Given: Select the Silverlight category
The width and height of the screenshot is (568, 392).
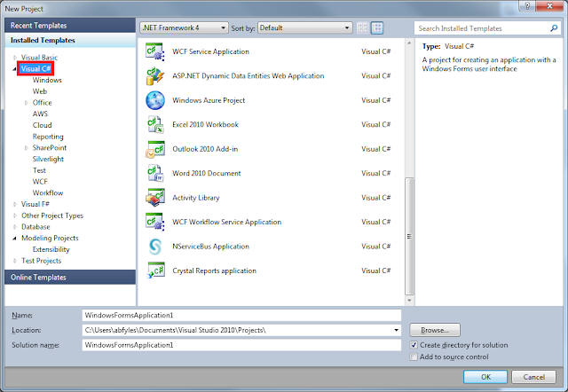Looking at the screenshot, I should coord(48,159).
